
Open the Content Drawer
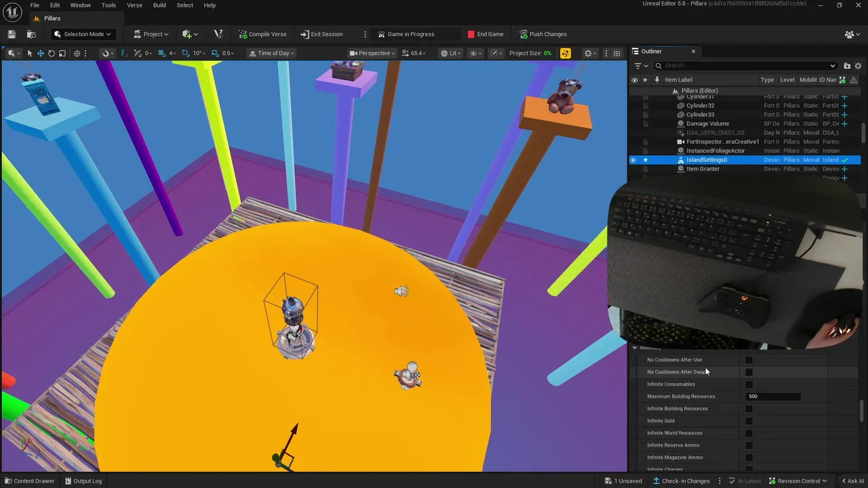click(28, 481)
